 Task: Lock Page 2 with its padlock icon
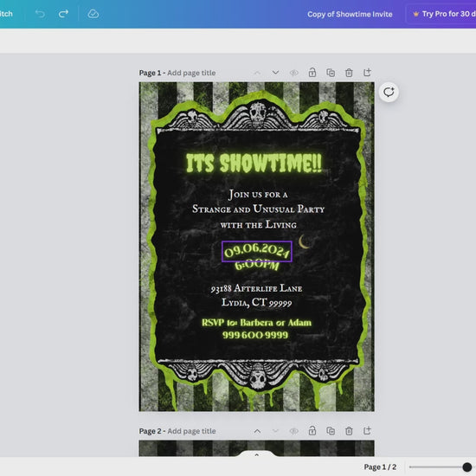point(312,431)
